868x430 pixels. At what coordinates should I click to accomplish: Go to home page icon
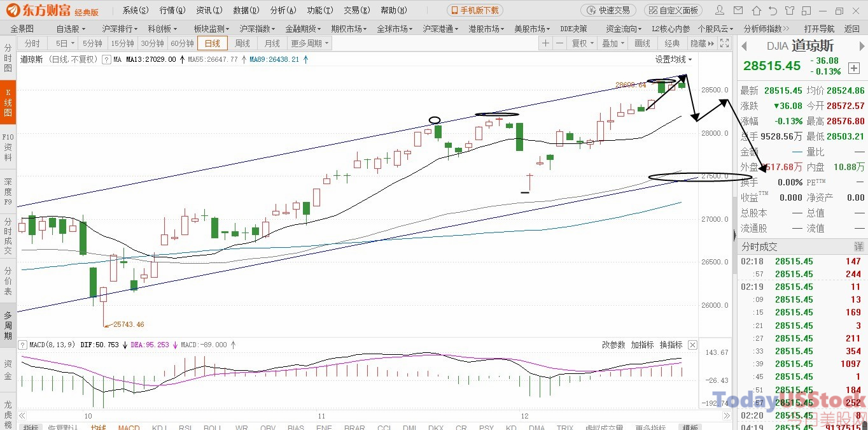pos(757,11)
